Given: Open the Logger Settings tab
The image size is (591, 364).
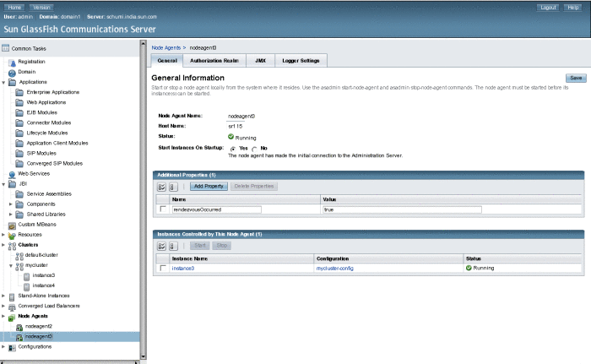Looking at the screenshot, I should tap(301, 61).
